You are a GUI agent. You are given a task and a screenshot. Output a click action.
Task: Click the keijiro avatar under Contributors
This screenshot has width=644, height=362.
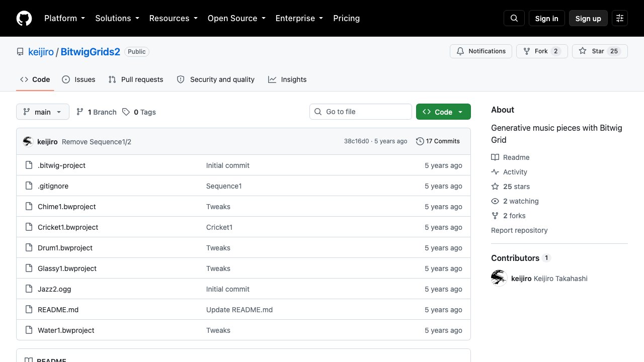tap(499, 278)
